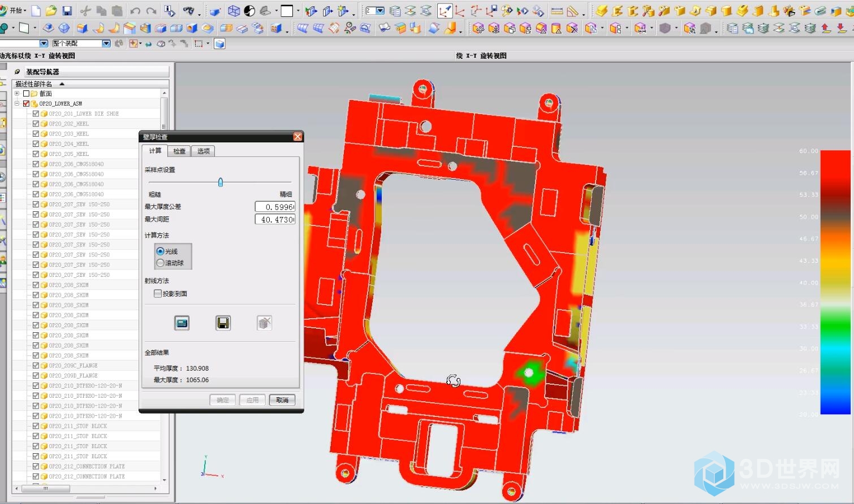
Task: Collapse the OP20_LOWER_ASM tree node
Action: (17, 103)
